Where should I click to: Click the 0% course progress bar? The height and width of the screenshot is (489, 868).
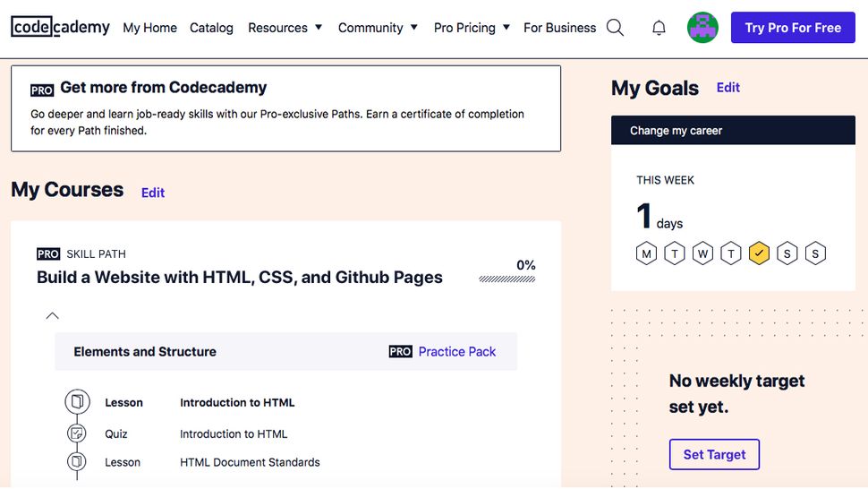click(507, 279)
